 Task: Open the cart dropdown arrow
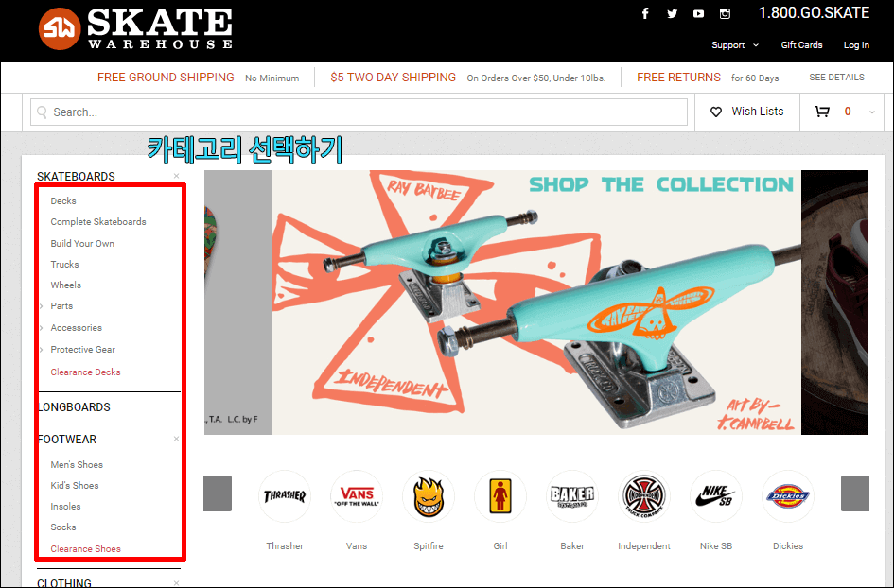(871, 112)
